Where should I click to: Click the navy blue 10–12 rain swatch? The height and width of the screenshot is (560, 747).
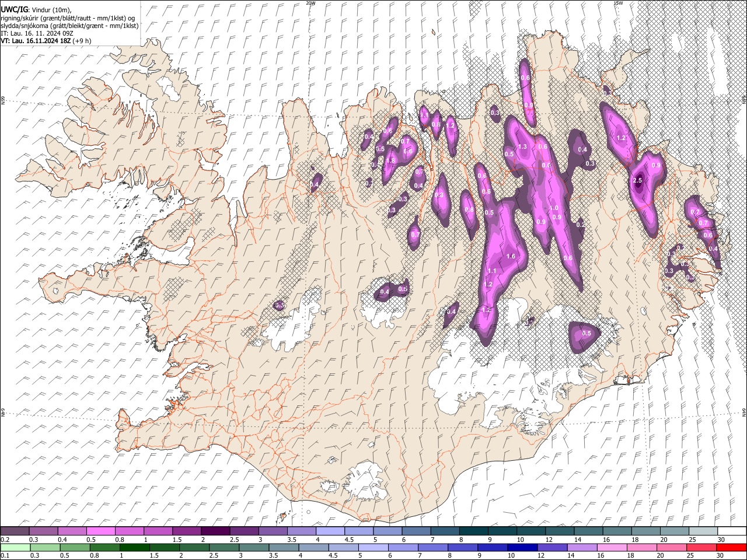pos(523,547)
